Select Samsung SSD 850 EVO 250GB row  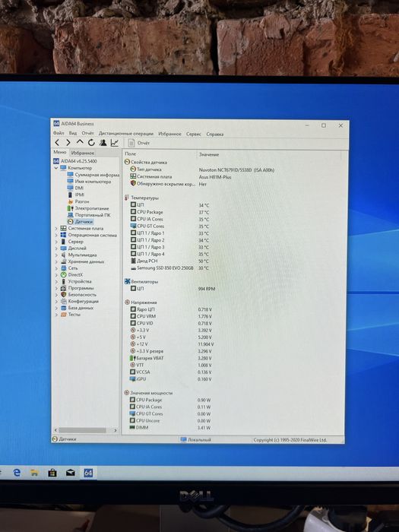tap(169, 268)
